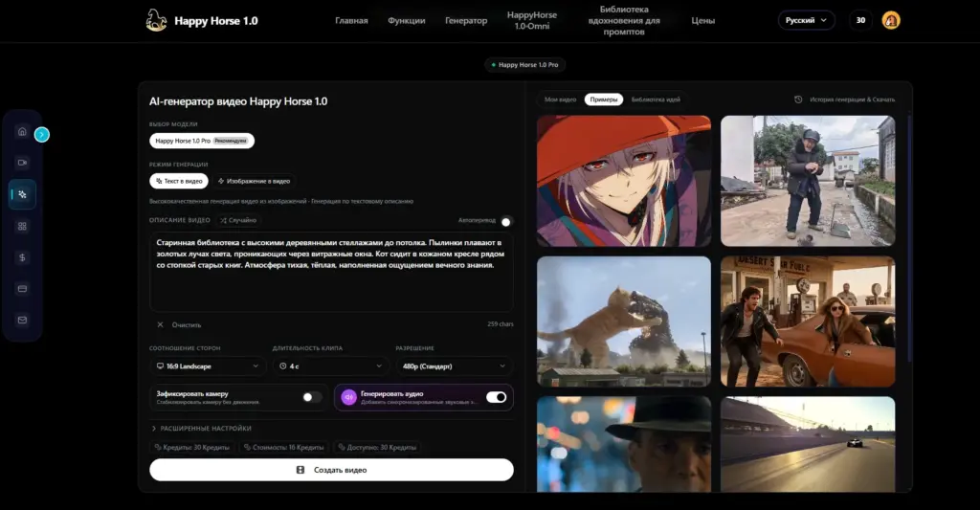The image size is (980, 510).
Task: Select the sparkle generator icon in sidebar
Action: point(23,194)
